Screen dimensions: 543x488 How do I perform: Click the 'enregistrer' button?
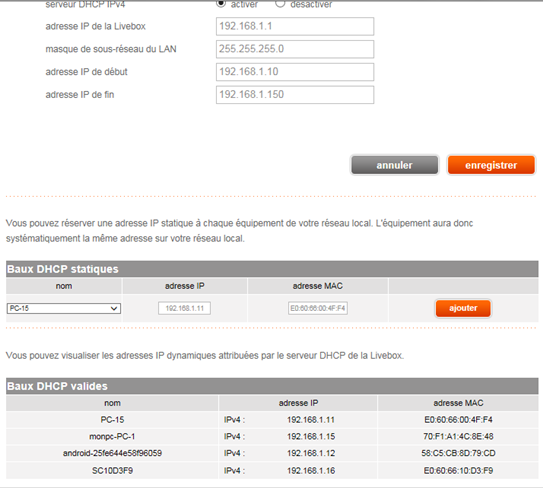click(x=491, y=165)
